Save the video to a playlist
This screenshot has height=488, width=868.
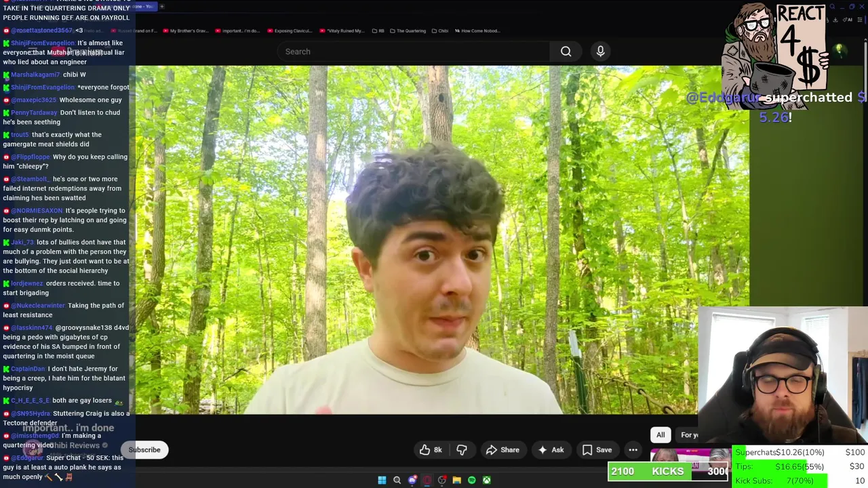[597, 450]
